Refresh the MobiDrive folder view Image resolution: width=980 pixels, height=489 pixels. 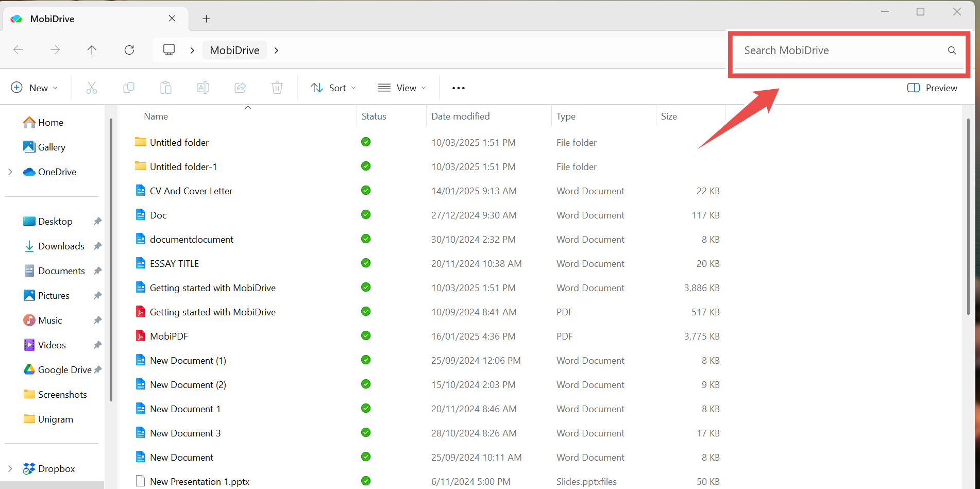(129, 50)
